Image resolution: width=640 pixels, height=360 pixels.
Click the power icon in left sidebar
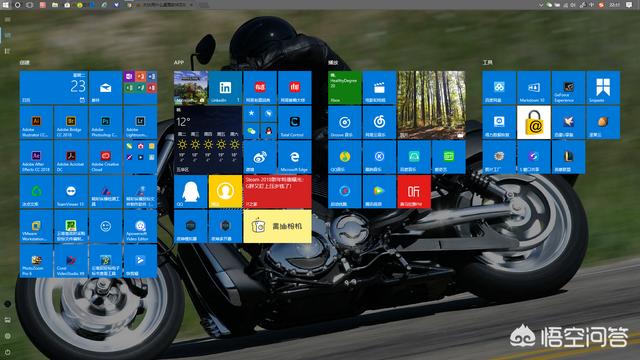click(x=7, y=351)
